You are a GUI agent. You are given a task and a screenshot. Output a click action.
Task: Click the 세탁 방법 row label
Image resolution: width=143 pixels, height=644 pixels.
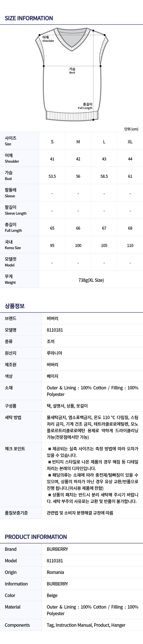[x=13, y=417]
